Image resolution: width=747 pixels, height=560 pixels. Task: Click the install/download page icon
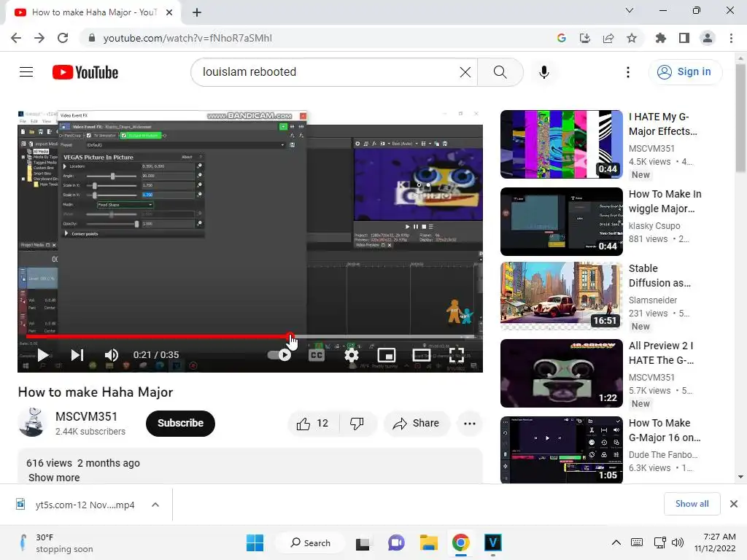(584, 38)
